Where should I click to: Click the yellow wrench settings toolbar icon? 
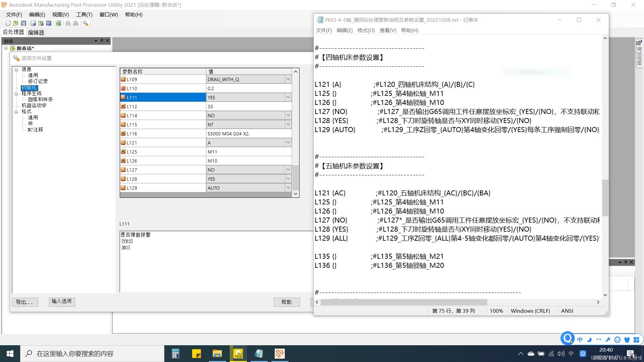coord(86,23)
